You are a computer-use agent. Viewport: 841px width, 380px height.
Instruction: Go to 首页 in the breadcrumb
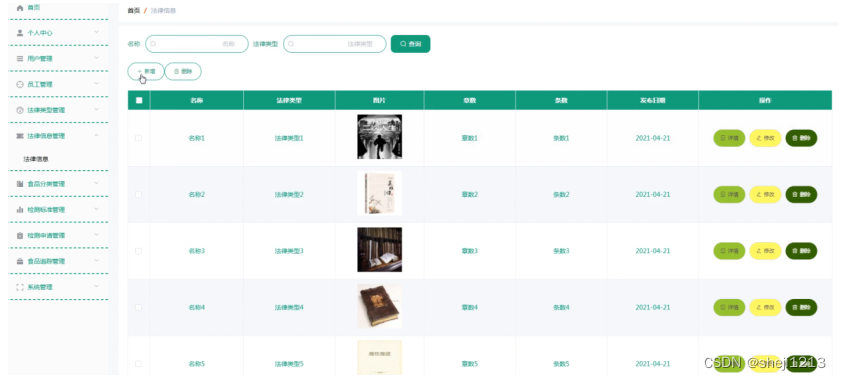(134, 11)
